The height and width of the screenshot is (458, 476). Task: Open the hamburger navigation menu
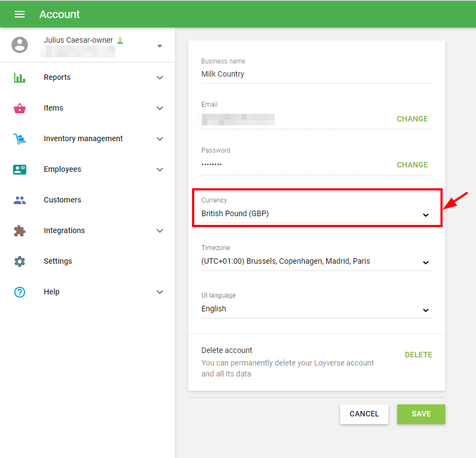[20, 14]
